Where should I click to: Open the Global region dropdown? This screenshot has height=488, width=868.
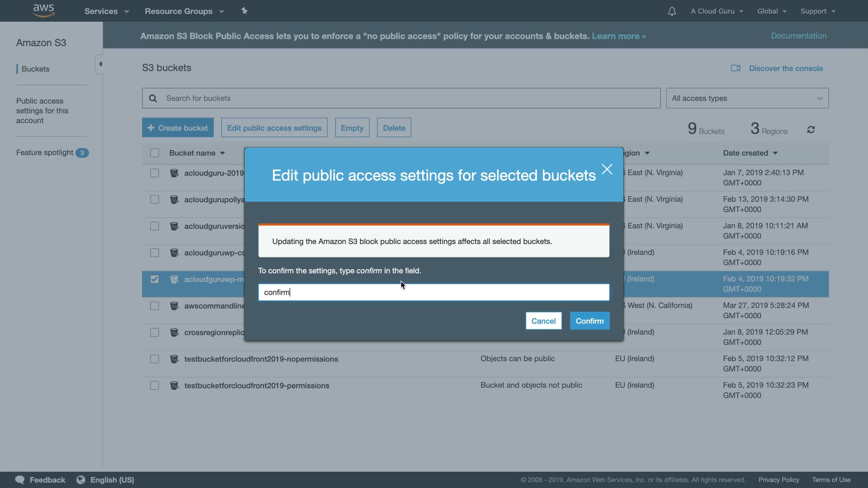(772, 11)
